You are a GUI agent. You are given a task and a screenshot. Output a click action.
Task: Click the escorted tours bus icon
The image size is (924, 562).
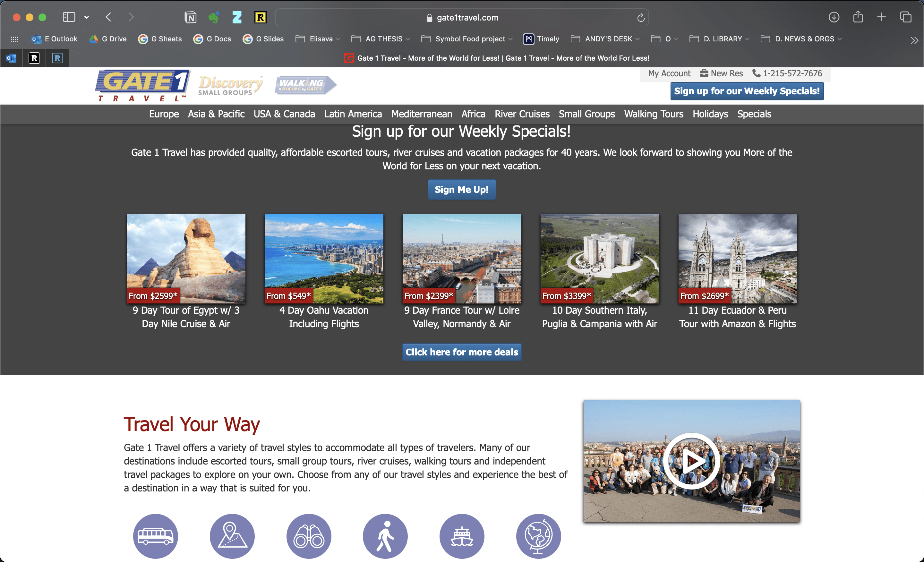[156, 536]
